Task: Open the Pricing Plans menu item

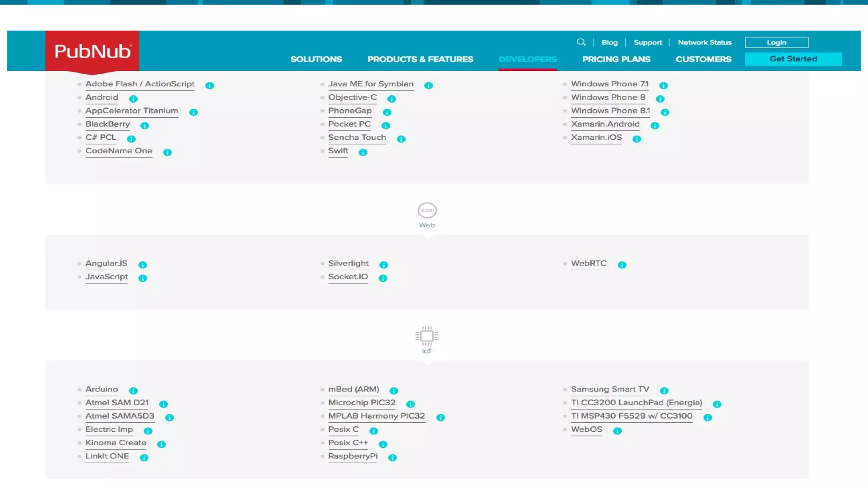Action: (616, 59)
